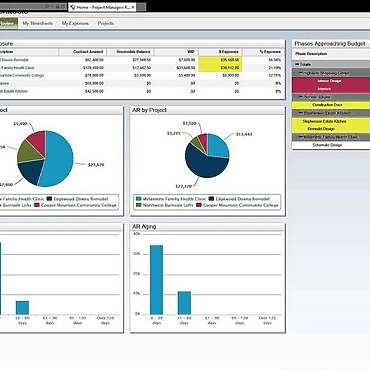Click the light blue $12,443 slice in AR by Project
370x370 pixels.
tap(217, 145)
